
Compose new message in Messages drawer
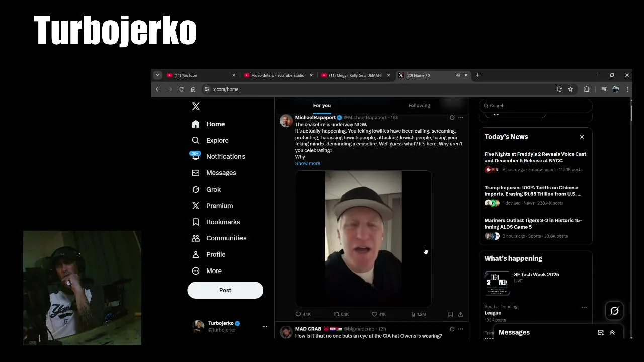tap(601, 332)
